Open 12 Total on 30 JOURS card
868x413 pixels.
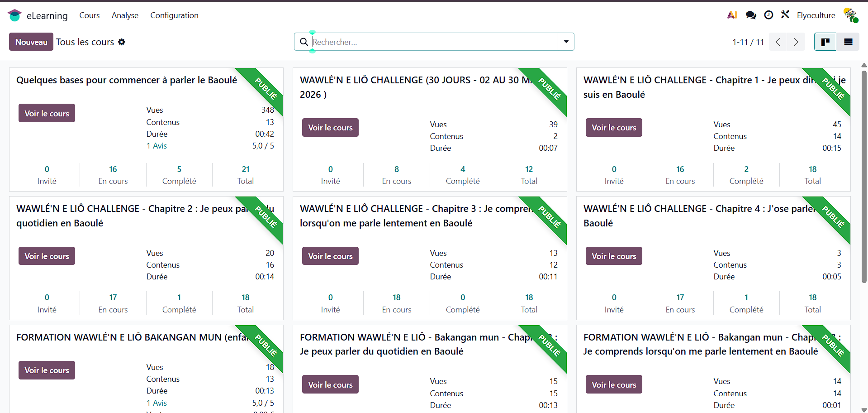(529, 175)
